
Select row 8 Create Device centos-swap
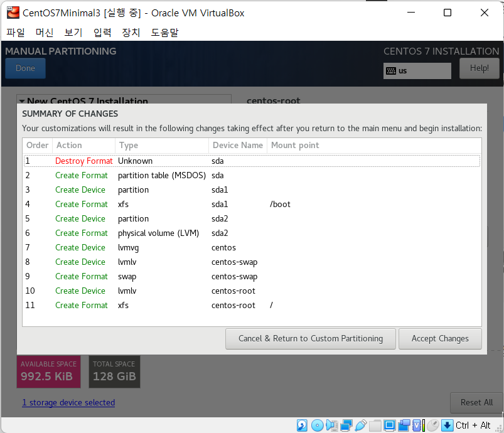point(252,262)
